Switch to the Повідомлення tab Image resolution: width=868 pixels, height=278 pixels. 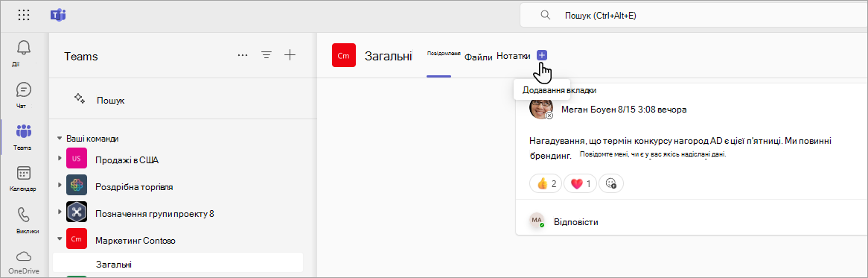pos(444,54)
